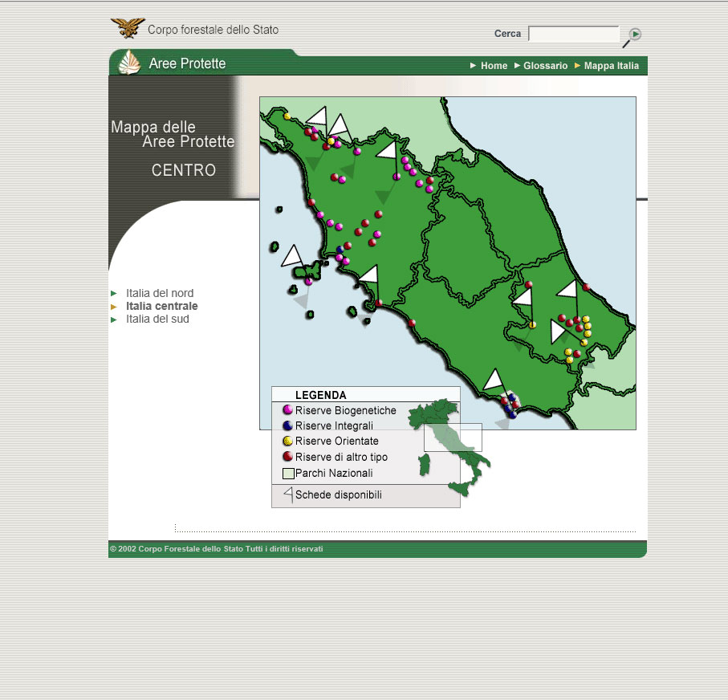Click the magenta Riserve Biogenetiche legend dot

click(288, 409)
